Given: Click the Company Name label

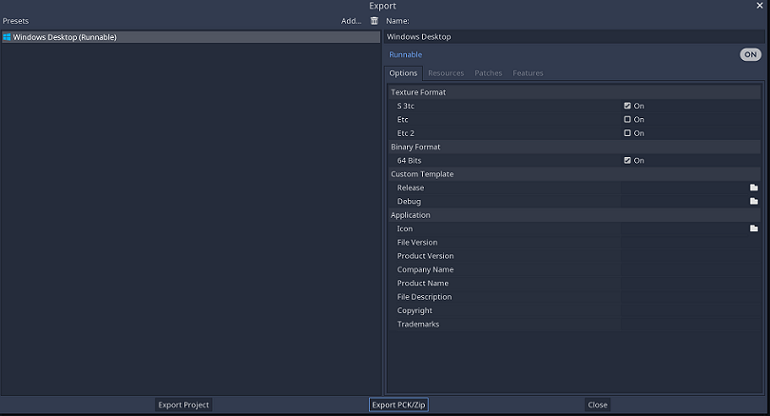Looking at the screenshot, I should 425,270.
